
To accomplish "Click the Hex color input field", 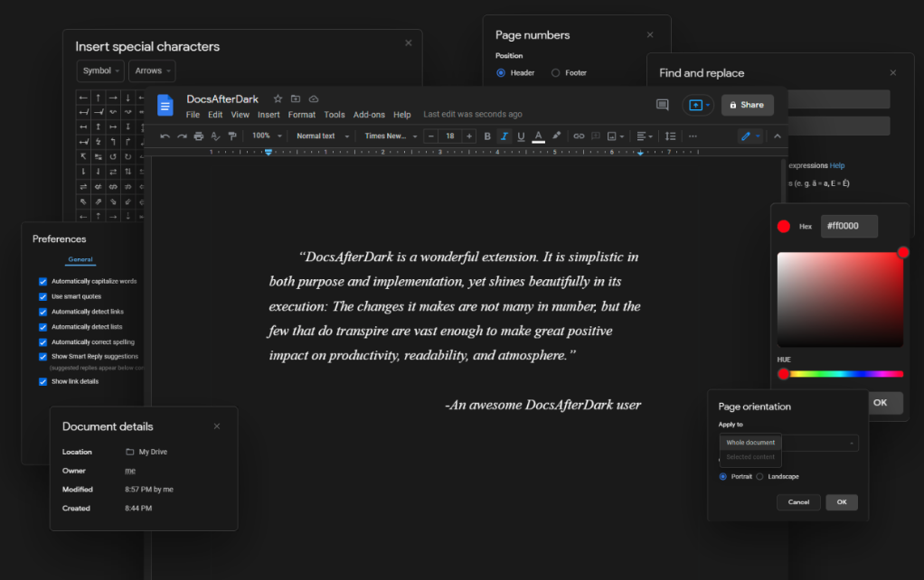I will (849, 226).
